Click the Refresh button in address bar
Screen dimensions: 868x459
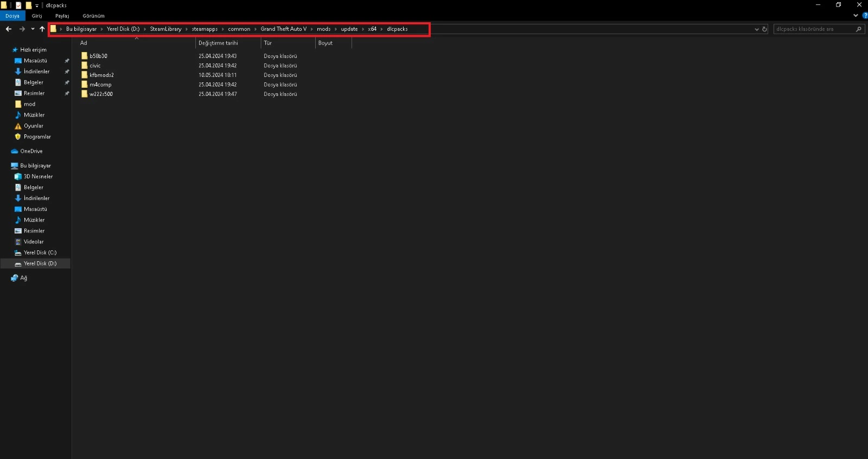(x=764, y=29)
